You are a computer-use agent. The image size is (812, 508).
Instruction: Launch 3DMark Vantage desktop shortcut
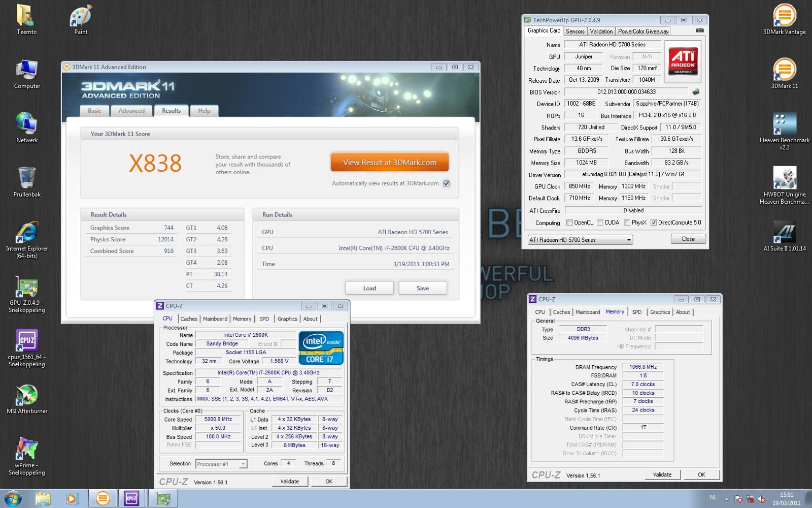pyautogui.click(x=785, y=20)
